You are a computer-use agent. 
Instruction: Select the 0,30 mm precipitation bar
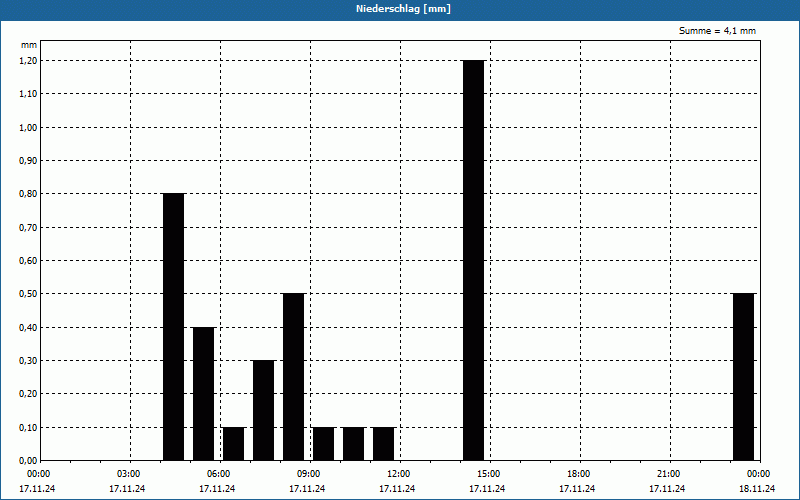264,410
